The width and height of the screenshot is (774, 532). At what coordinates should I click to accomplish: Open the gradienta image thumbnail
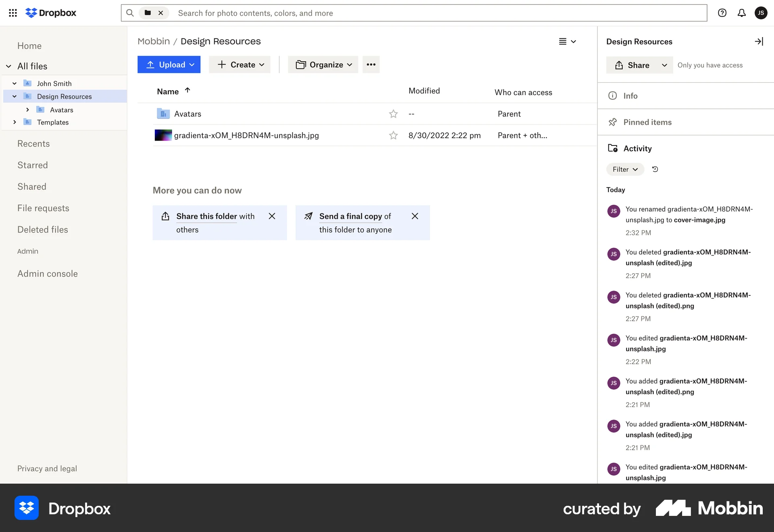pos(163,135)
